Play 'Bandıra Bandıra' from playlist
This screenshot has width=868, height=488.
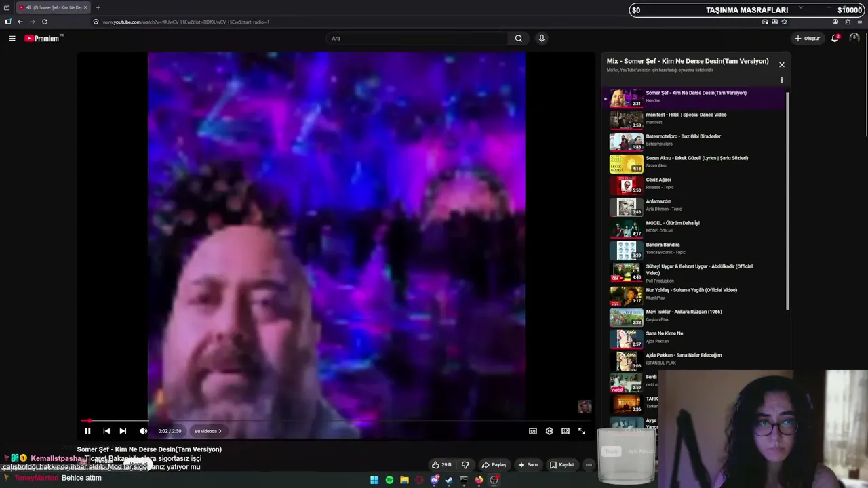tap(694, 250)
